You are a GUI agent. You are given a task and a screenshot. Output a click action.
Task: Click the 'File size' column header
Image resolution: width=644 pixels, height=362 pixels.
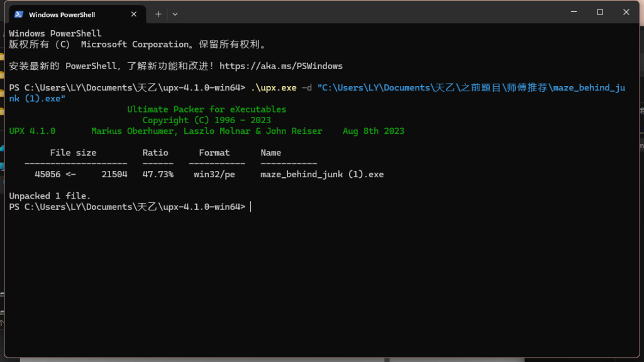pos(73,153)
